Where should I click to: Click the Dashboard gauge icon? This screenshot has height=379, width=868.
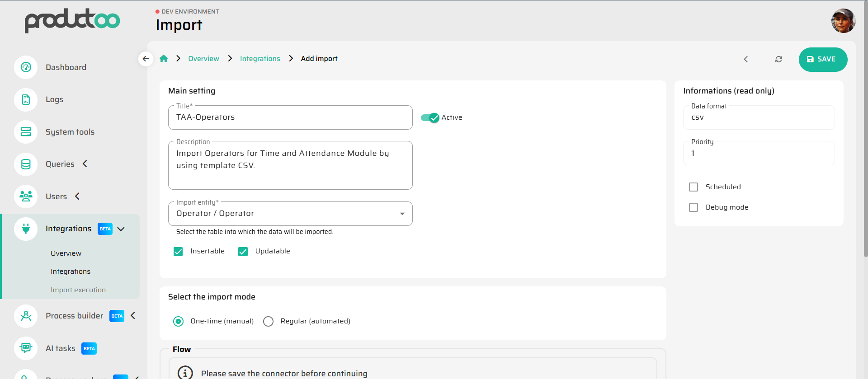26,67
